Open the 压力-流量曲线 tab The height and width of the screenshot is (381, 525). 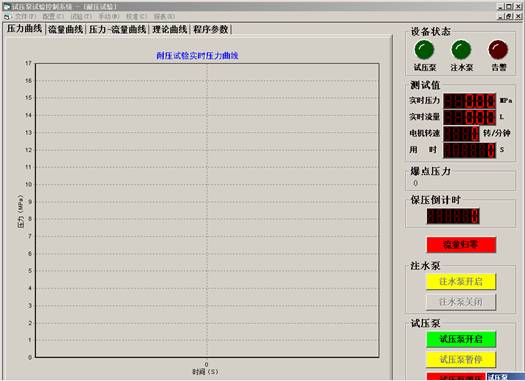point(118,29)
